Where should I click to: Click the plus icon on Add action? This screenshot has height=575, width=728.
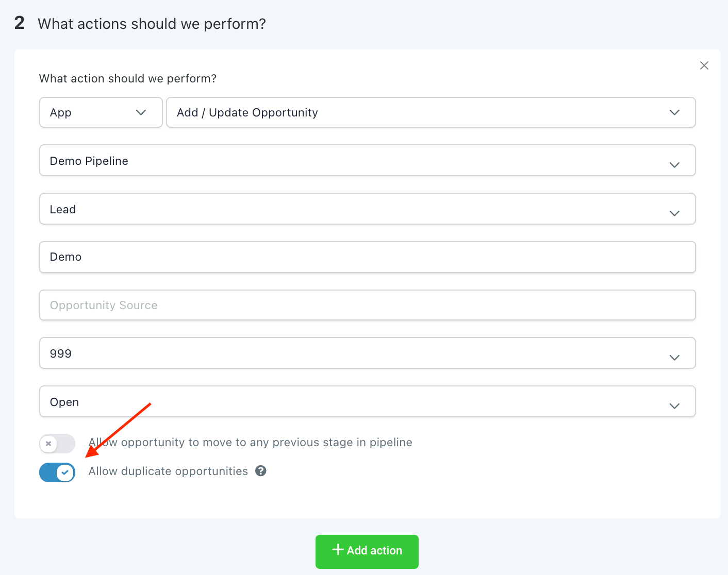coord(338,550)
